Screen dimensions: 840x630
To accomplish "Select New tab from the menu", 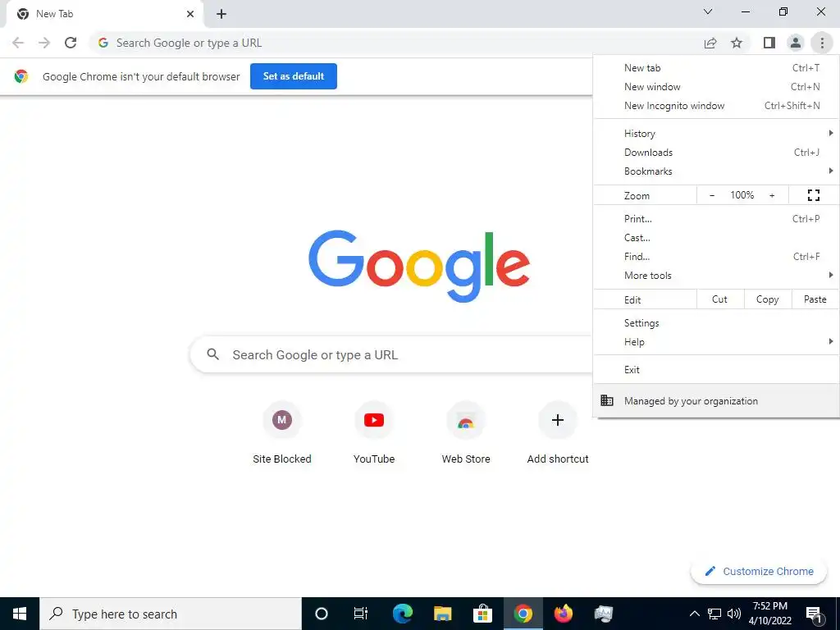I will point(717,68).
